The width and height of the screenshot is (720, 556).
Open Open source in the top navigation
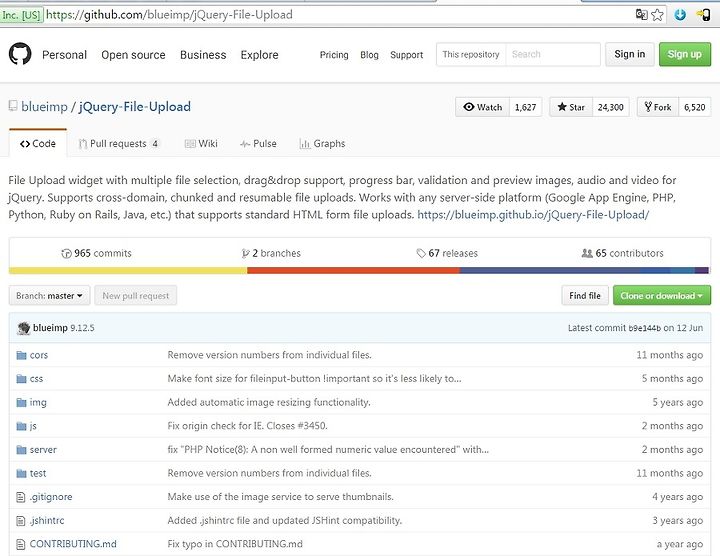pos(133,55)
